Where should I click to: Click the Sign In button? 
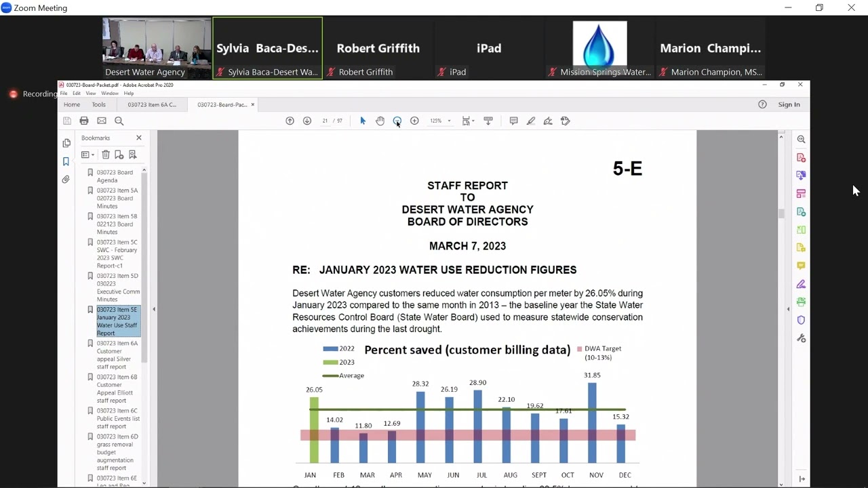[x=789, y=104]
